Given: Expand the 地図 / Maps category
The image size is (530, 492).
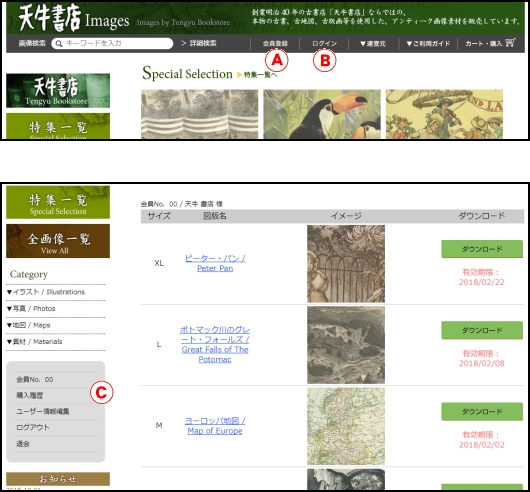Looking at the screenshot, I should pyautogui.click(x=28, y=325).
